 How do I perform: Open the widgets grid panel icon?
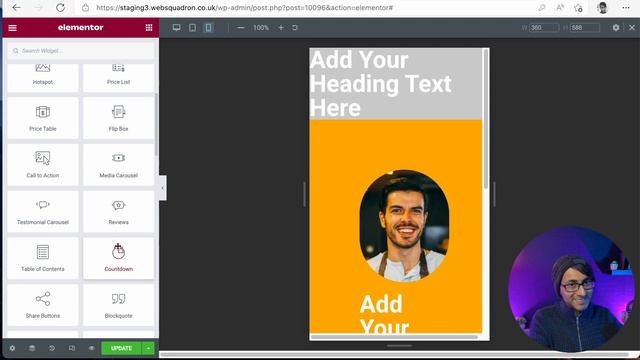[x=149, y=27]
